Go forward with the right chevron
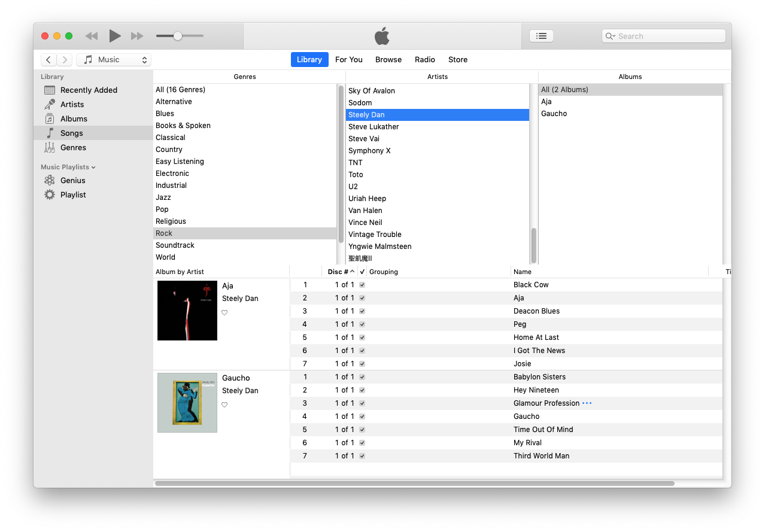The width and height of the screenshot is (765, 532). [x=65, y=60]
